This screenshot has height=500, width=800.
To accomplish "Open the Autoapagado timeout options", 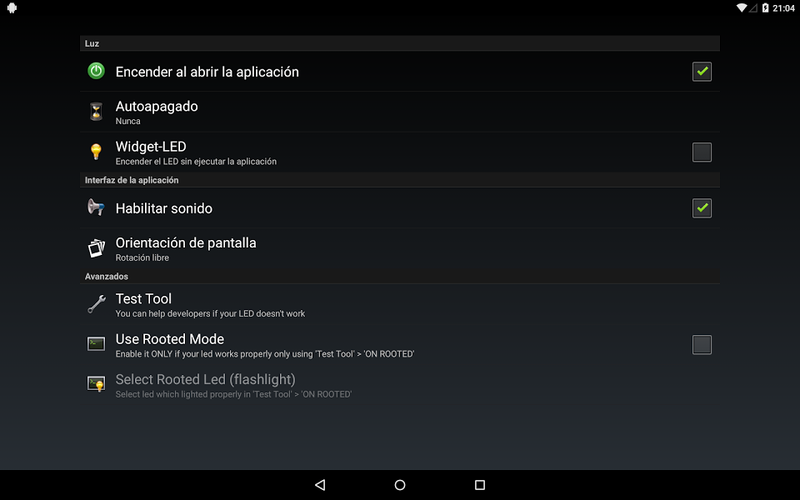I will click(399, 112).
